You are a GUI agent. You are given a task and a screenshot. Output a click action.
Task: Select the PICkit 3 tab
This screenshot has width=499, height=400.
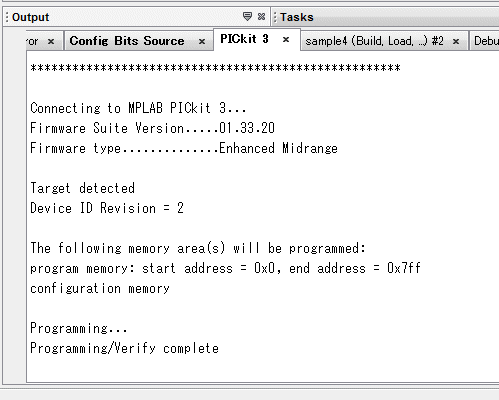pos(244,39)
